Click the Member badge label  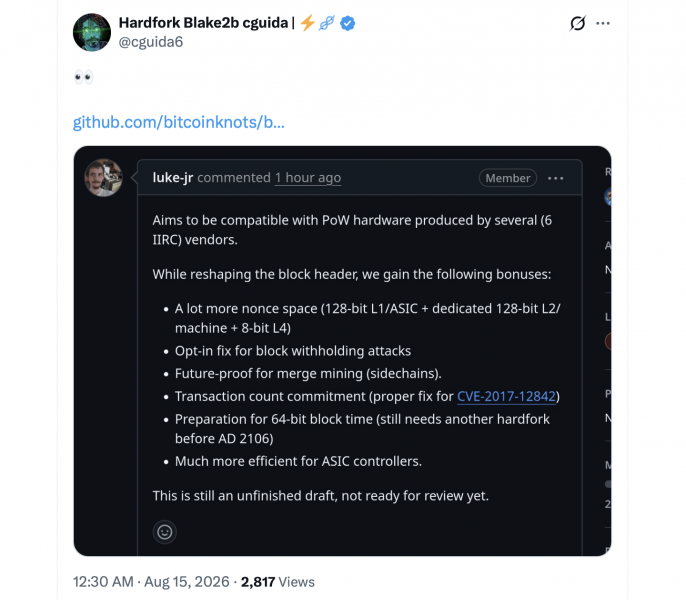[x=508, y=178]
